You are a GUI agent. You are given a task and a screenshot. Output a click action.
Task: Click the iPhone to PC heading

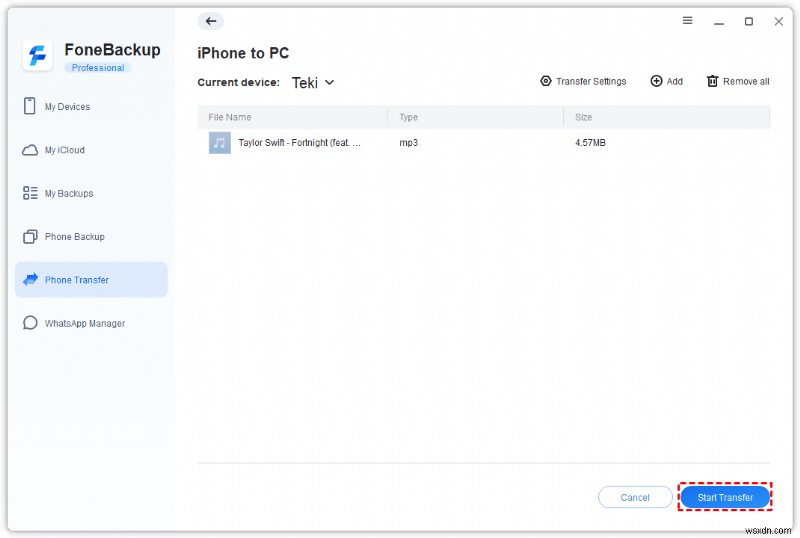(x=243, y=53)
